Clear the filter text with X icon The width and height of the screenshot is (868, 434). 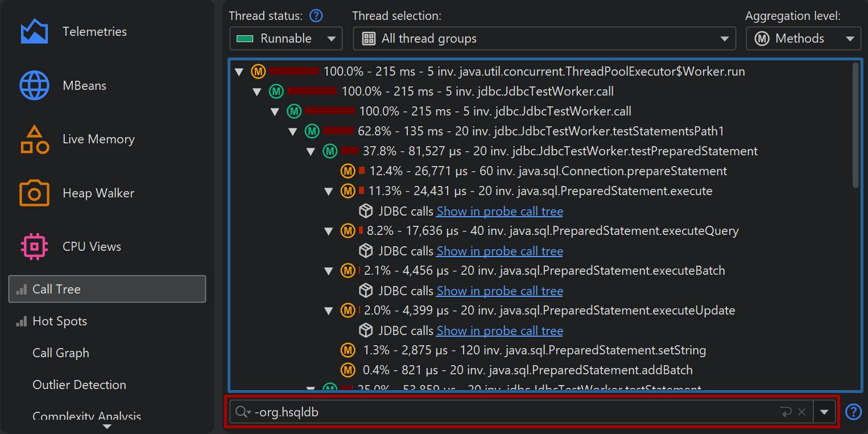802,412
